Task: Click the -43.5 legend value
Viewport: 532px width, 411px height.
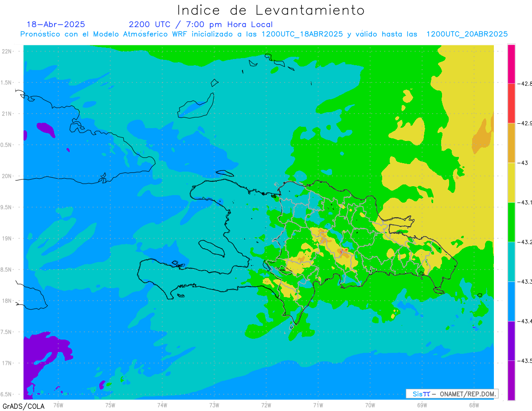Action: (x=524, y=360)
